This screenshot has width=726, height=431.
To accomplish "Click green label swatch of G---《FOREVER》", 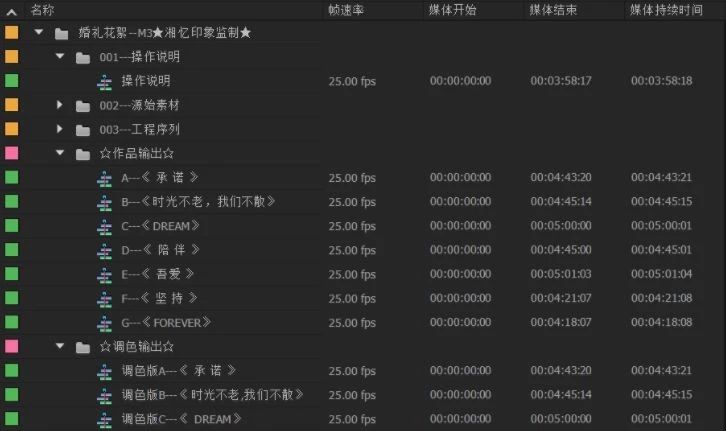I will [12, 322].
